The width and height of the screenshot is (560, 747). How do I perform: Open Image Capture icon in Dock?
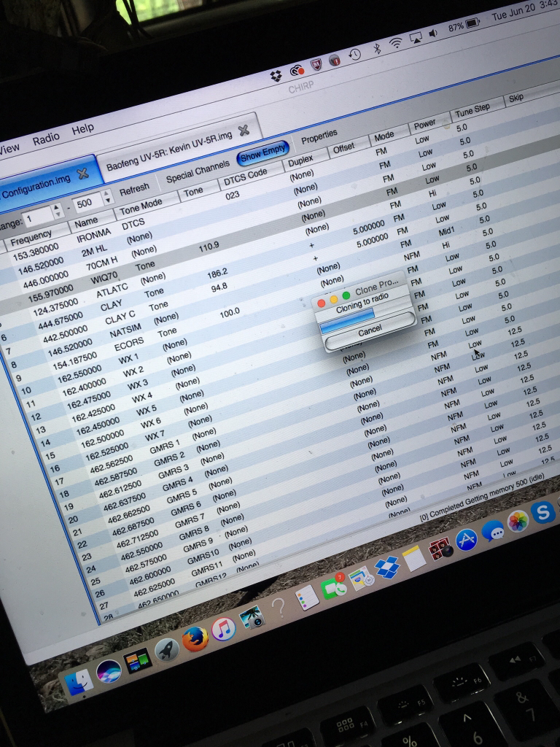252,617
